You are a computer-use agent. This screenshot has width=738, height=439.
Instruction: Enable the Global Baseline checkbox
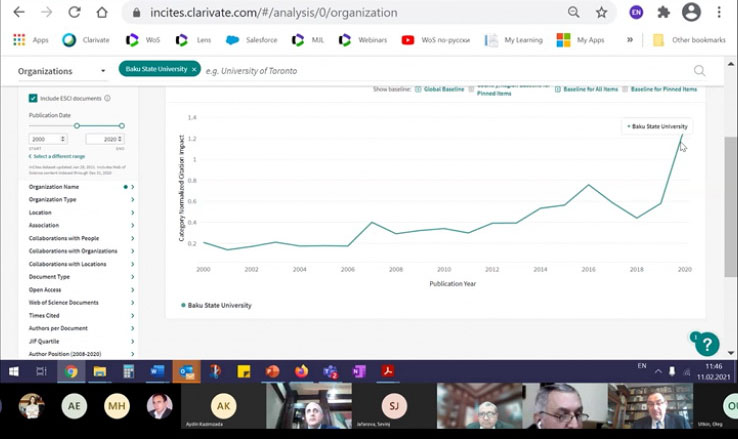tap(418, 90)
